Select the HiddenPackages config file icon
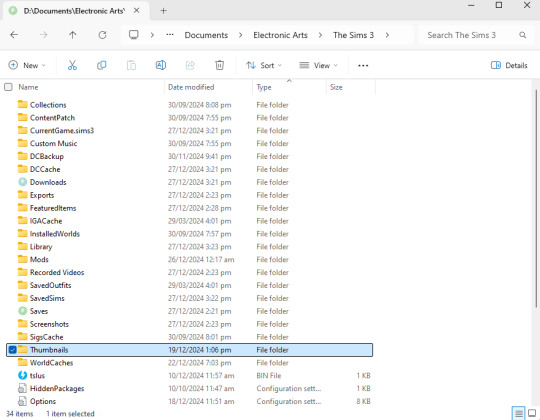This screenshot has width=540, height=420. [22, 388]
